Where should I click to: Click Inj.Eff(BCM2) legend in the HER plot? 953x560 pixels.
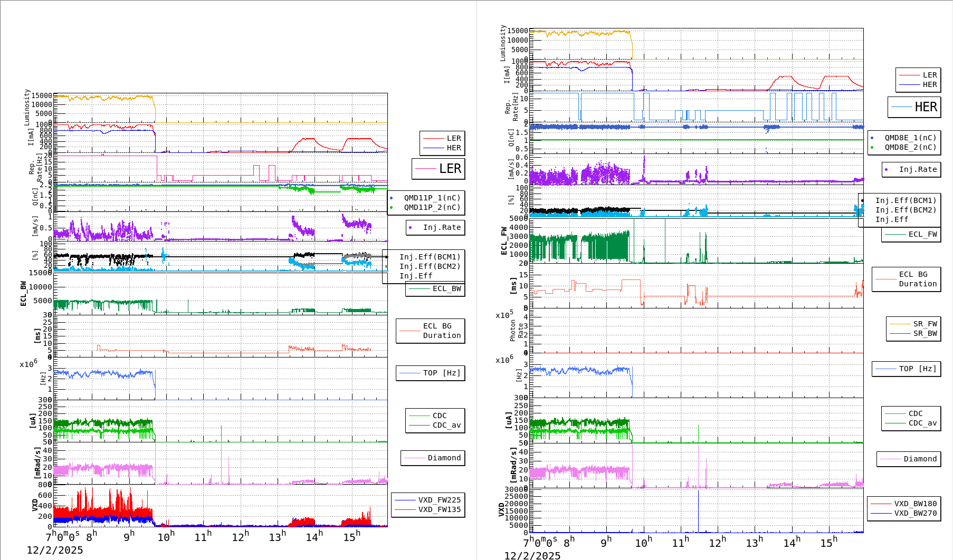click(x=906, y=210)
